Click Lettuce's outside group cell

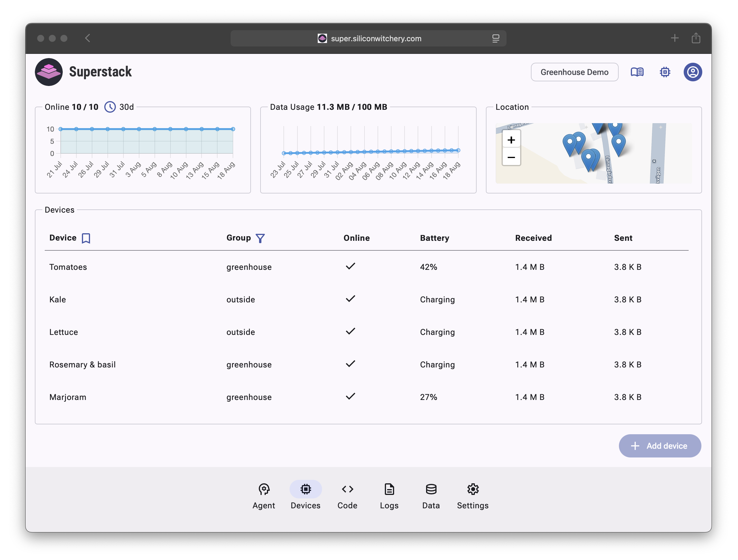pyautogui.click(x=240, y=332)
